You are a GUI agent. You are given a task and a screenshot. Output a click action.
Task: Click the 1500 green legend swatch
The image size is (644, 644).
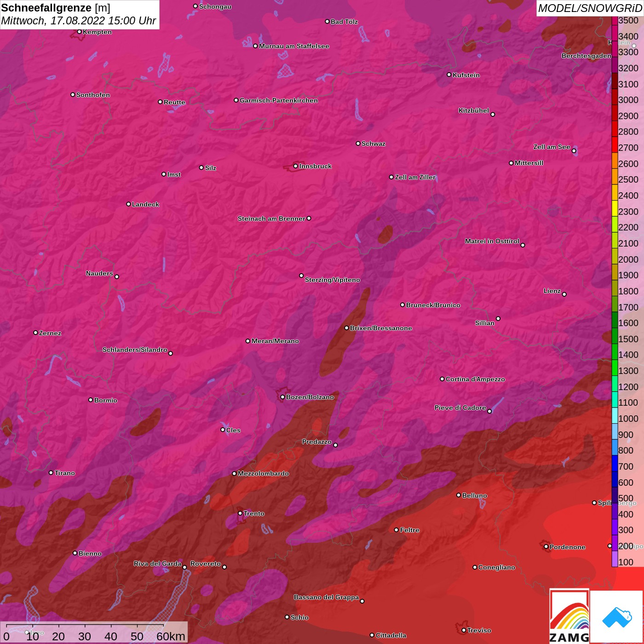[615, 336]
